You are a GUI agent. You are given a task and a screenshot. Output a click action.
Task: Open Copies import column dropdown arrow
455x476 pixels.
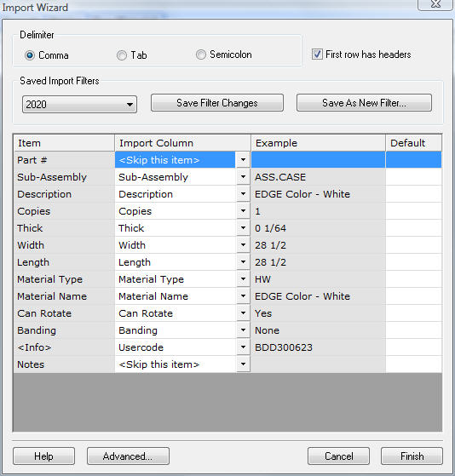click(243, 210)
